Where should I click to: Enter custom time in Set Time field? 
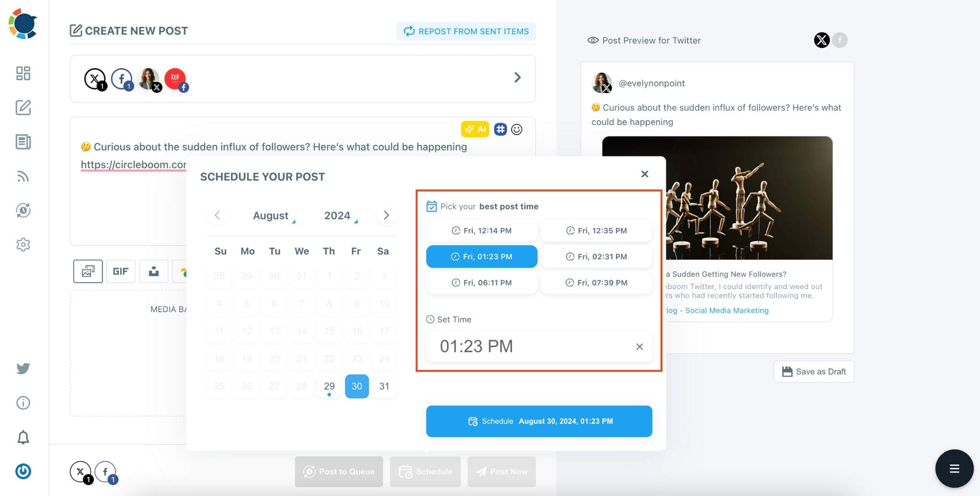pyautogui.click(x=531, y=345)
